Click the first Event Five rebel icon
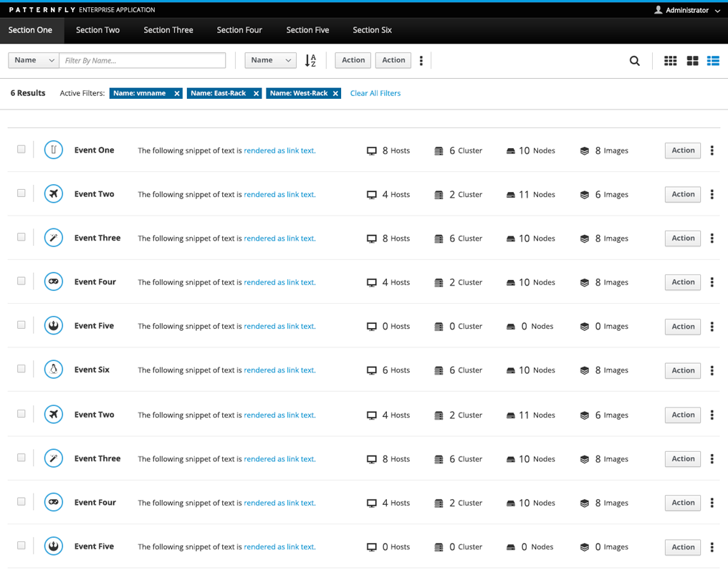This screenshot has height=573, width=728. tap(54, 325)
